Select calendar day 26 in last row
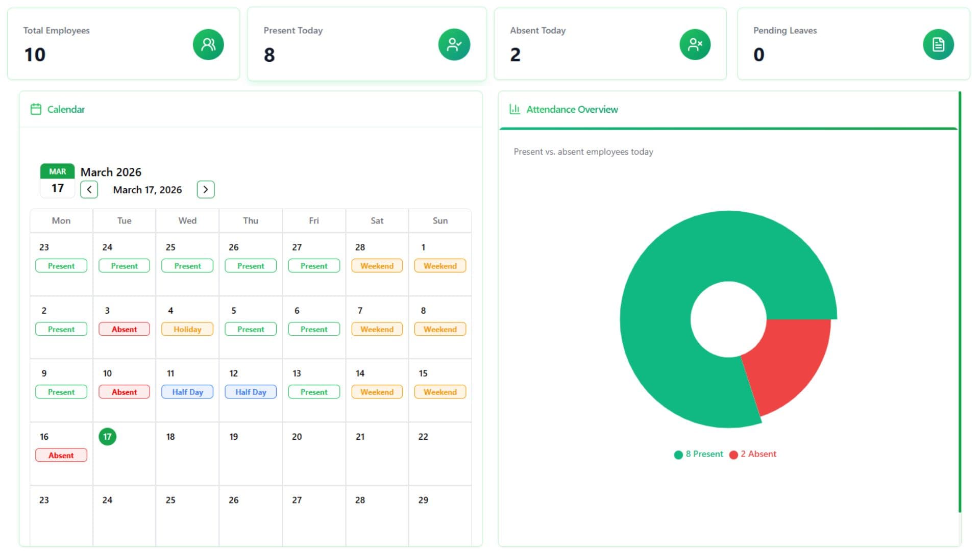980x551 pixels. tap(233, 500)
